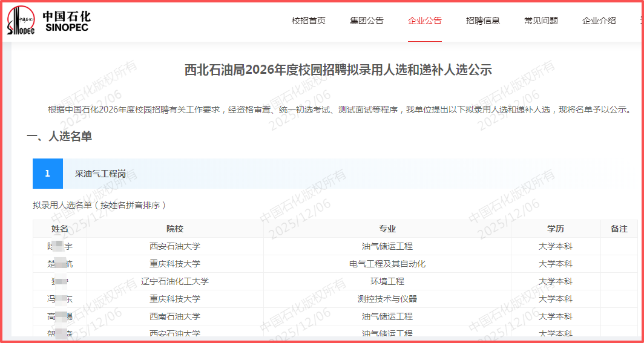
Task: Go to 招聘信息 in the navigation
Action: 483,21
